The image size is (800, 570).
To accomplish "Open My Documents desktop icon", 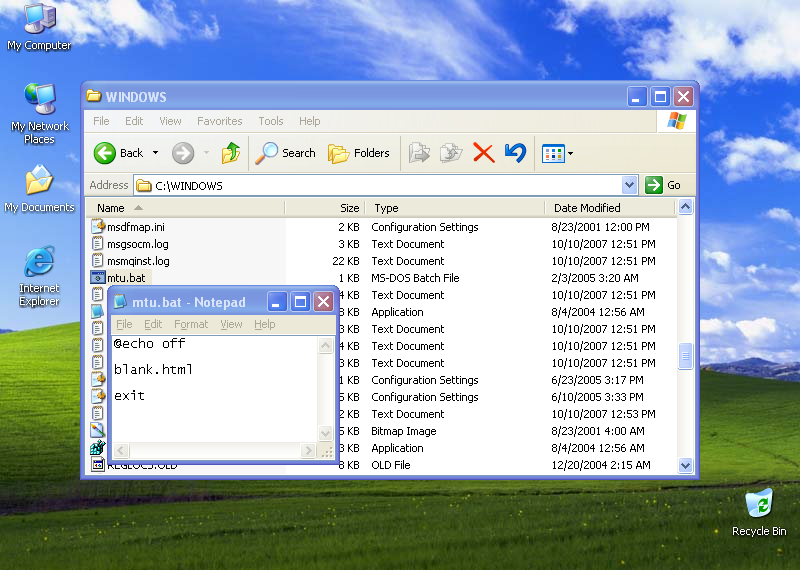I will (x=39, y=189).
